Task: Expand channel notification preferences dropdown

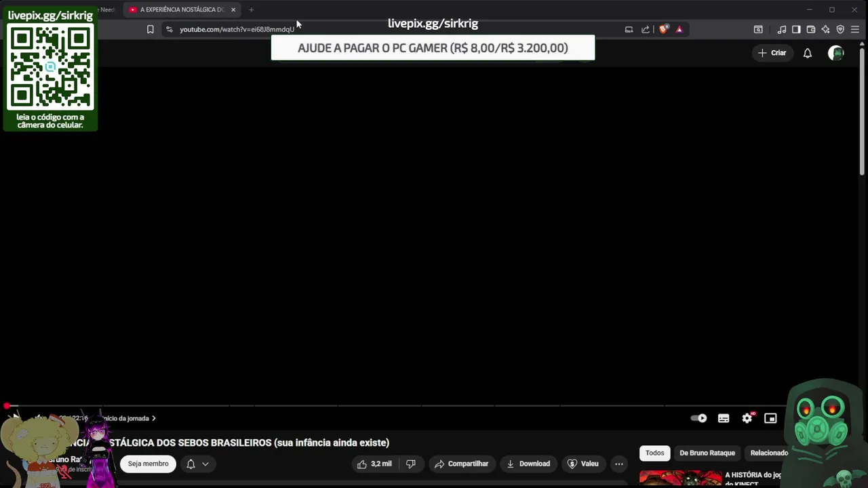Action: 205,464
